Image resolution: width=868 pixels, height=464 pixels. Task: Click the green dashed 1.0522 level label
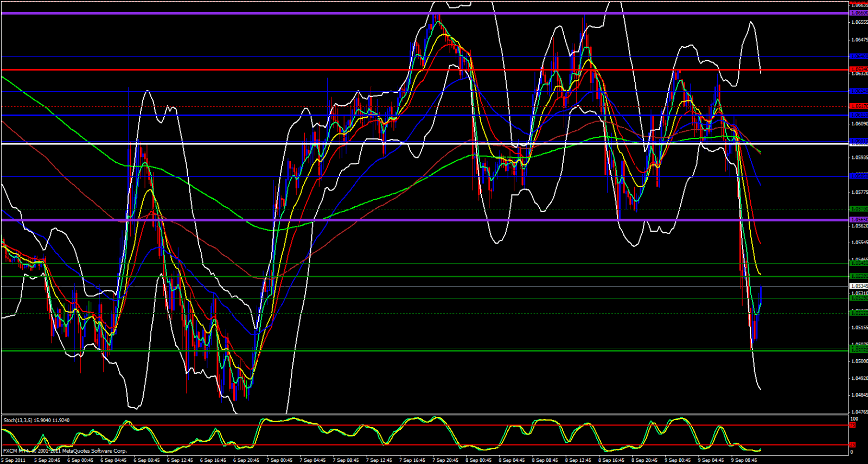tap(858, 313)
